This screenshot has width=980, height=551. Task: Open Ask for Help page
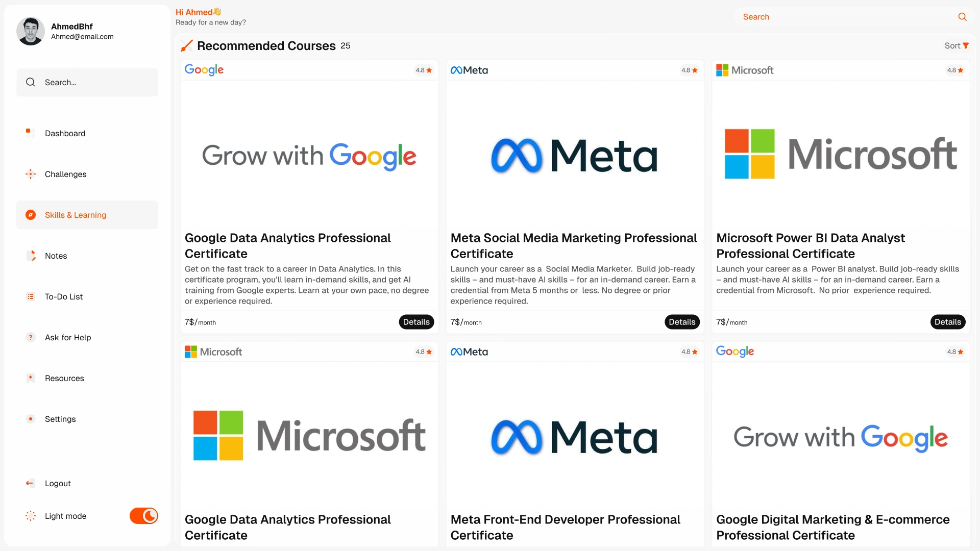click(87, 337)
